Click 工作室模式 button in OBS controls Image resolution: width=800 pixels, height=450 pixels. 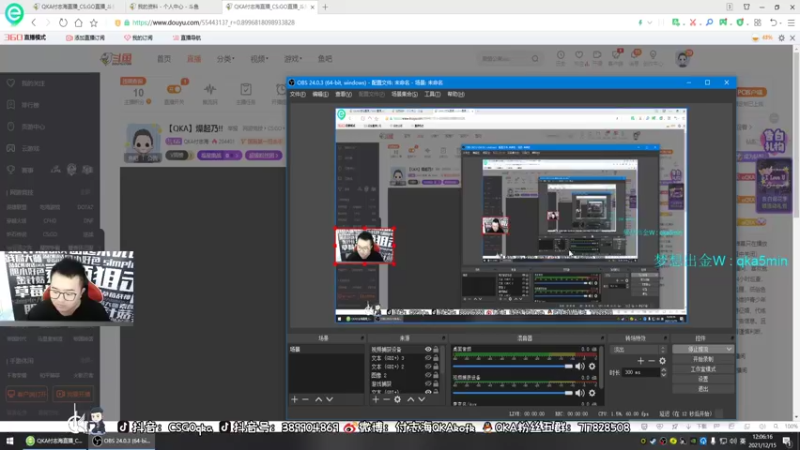703,369
